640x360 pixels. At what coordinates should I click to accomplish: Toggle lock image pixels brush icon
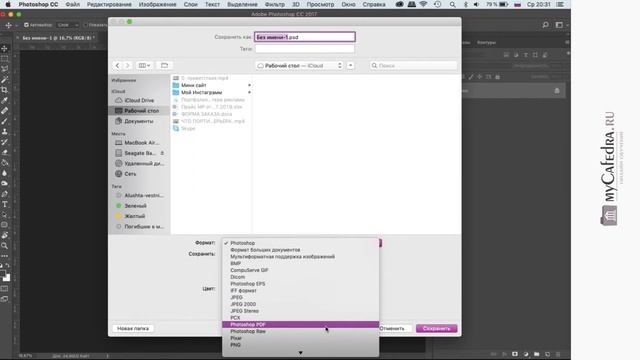471,77
